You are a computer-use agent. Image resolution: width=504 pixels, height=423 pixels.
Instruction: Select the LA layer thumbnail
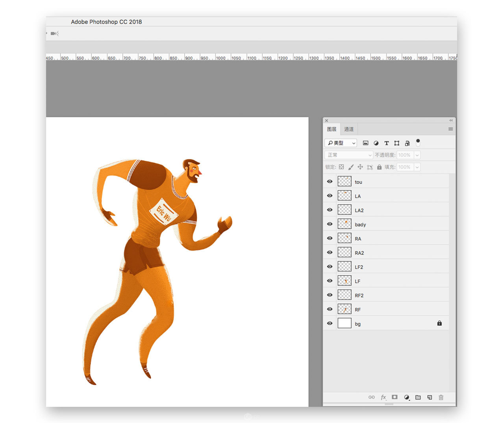[345, 196]
